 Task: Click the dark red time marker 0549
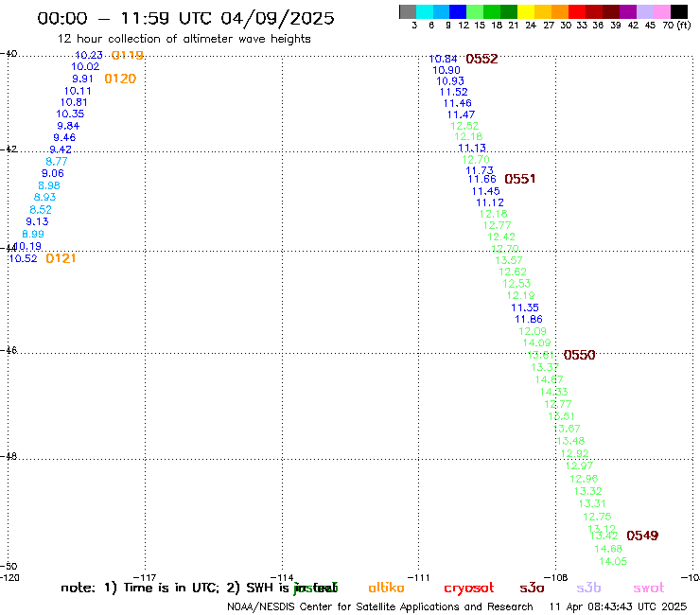(643, 536)
